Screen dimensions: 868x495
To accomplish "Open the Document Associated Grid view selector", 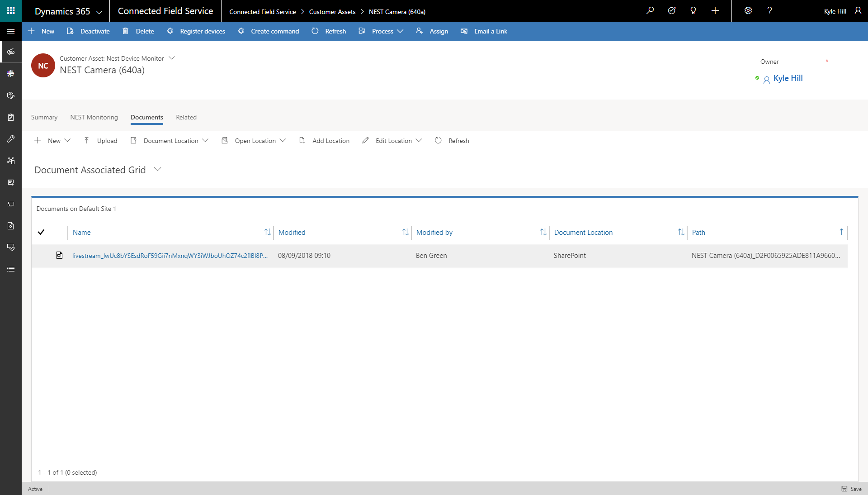I will pyautogui.click(x=157, y=170).
